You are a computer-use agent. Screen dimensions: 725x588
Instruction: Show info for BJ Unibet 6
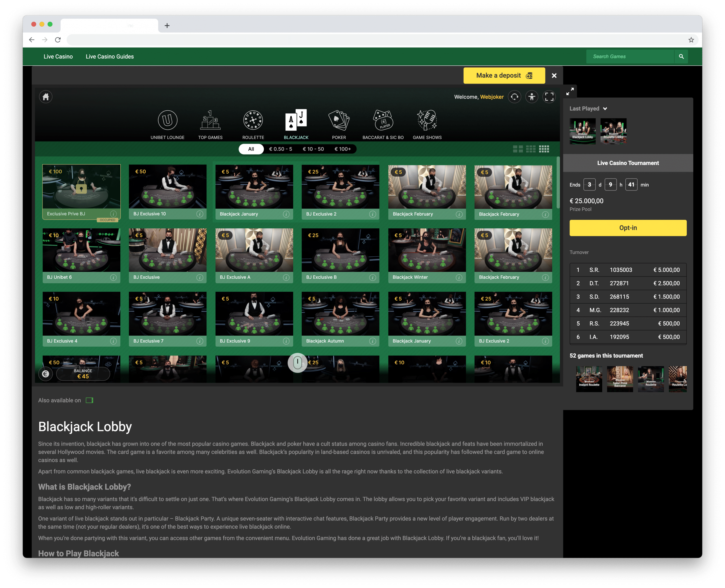[113, 277]
